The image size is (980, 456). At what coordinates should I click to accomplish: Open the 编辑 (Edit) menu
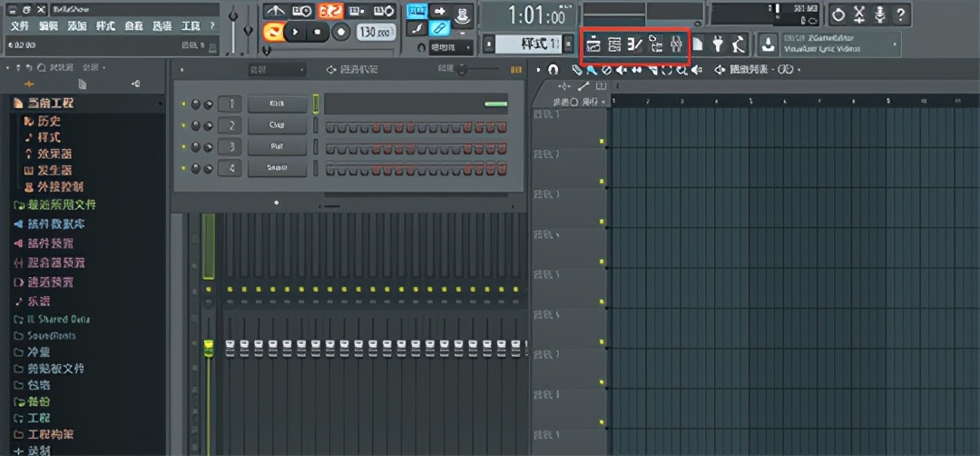click(49, 26)
